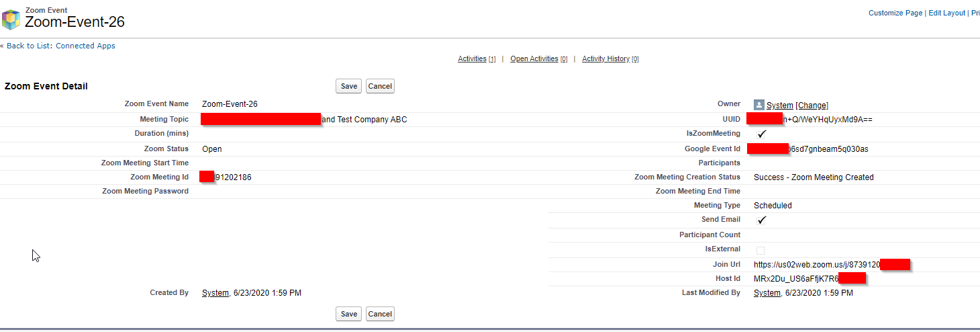The height and width of the screenshot is (332, 980).
Task: Click the Zoom-Event-26 page title
Action: click(75, 22)
